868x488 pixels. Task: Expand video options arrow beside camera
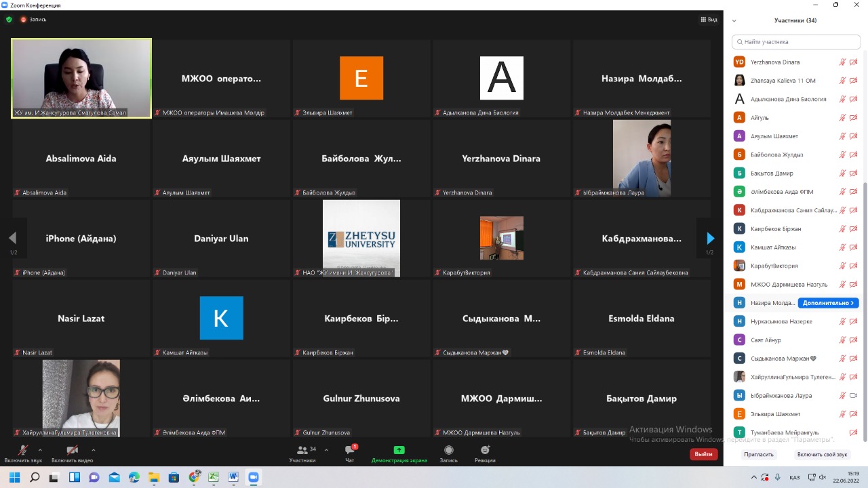point(93,449)
